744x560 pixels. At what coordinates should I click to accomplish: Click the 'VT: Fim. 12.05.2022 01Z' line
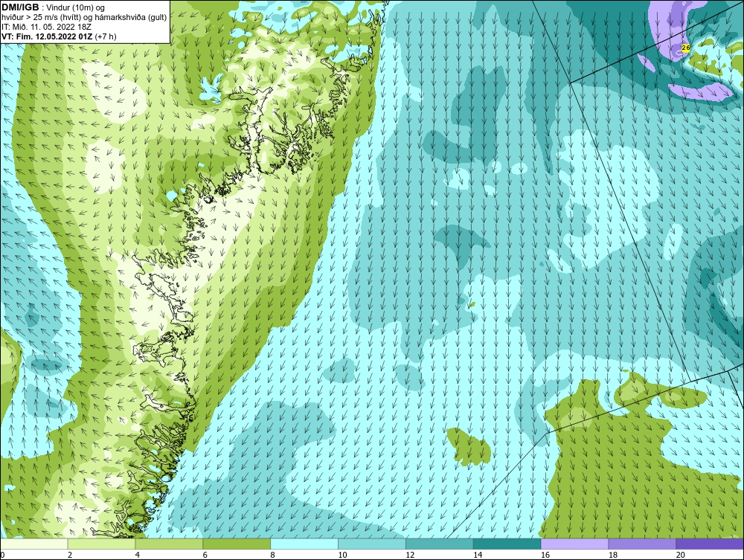[48, 36]
